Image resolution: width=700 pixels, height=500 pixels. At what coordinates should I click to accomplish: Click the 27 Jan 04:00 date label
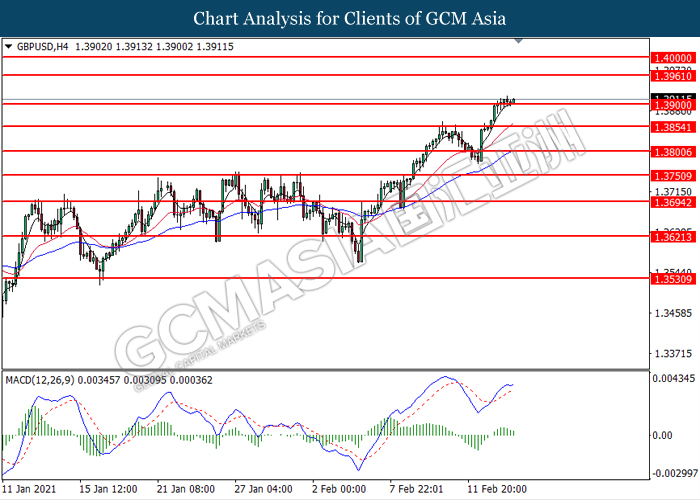(263, 489)
